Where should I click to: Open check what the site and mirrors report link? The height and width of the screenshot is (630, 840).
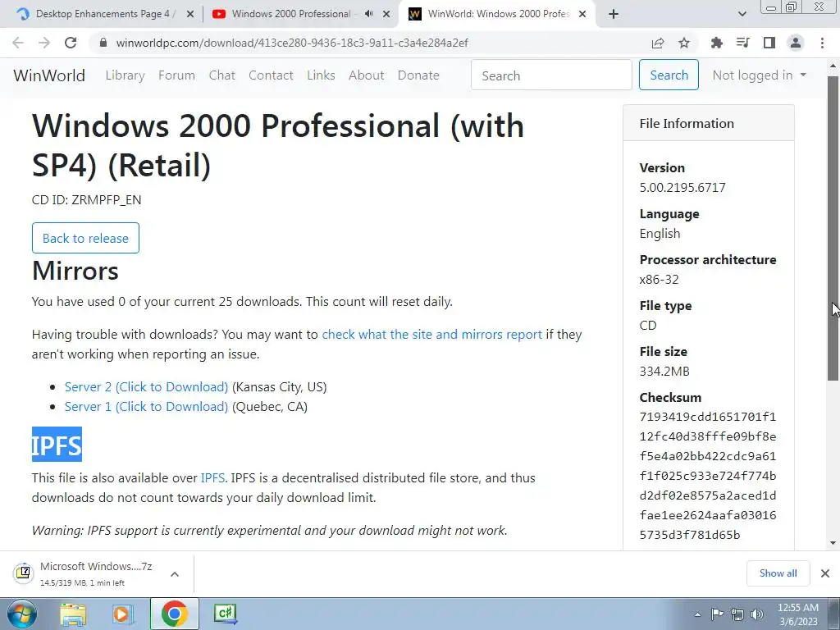point(431,335)
